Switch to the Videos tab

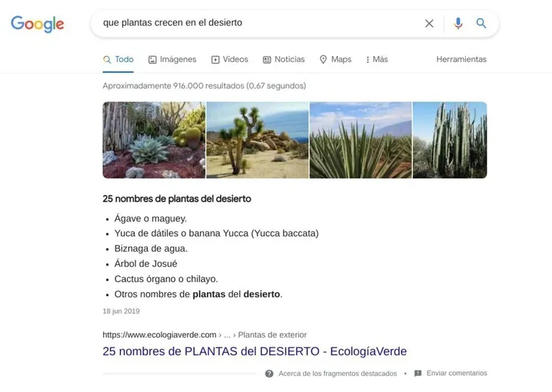coord(230,60)
